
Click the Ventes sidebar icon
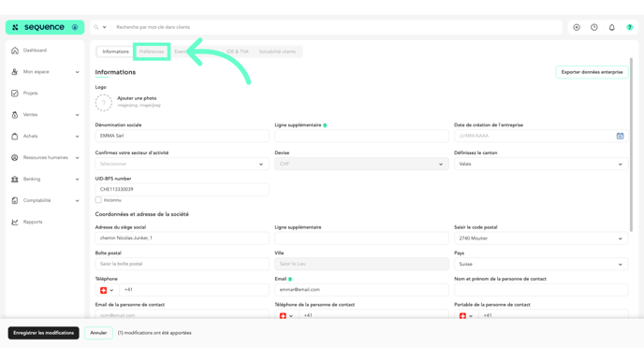[15, 115]
